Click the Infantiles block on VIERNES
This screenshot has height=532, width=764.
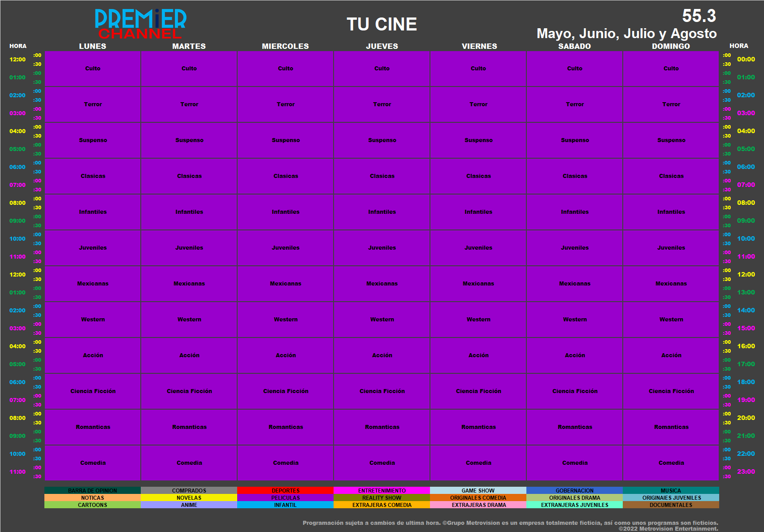pos(478,212)
